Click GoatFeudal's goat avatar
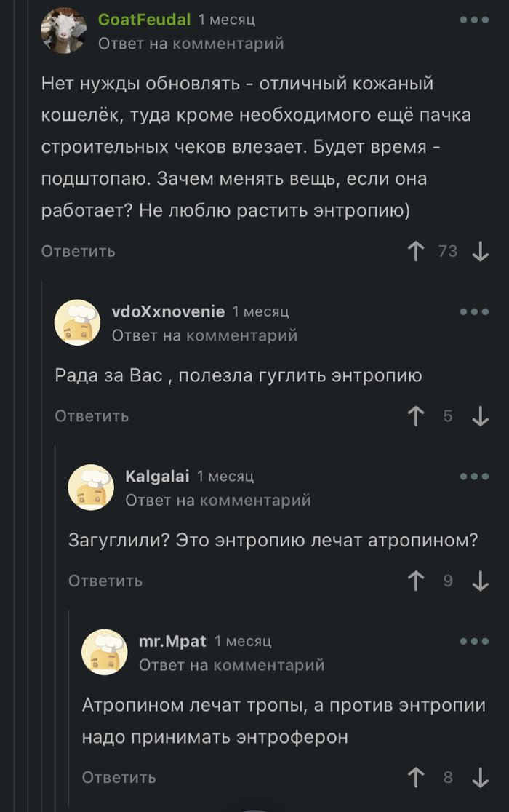Image resolution: width=509 pixels, height=812 pixels. (64, 32)
